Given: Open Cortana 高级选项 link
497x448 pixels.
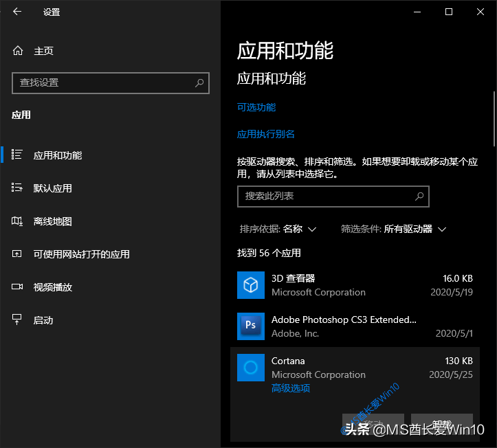Looking at the screenshot, I should point(291,388).
